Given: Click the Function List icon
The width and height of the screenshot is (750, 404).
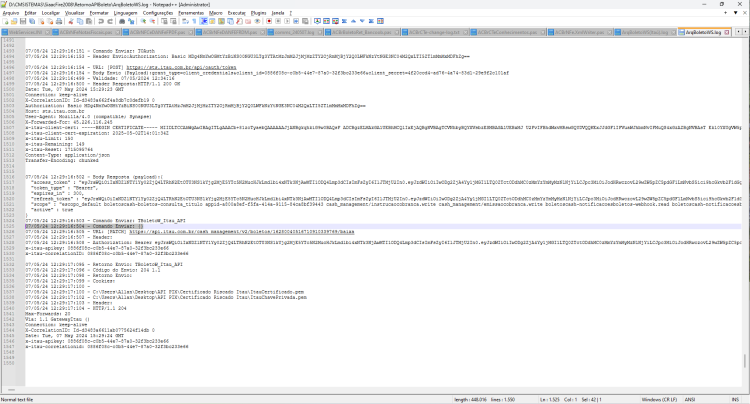Looking at the screenshot, I should tap(239, 21).
